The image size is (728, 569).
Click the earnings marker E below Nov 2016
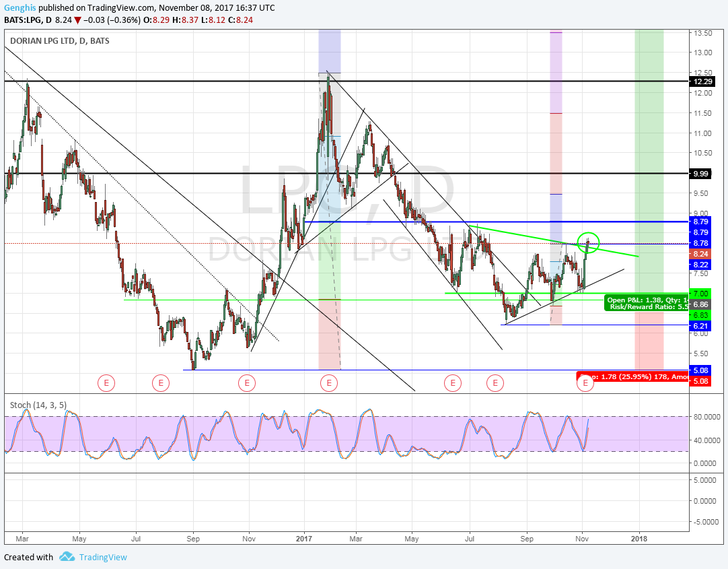click(247, 383)
